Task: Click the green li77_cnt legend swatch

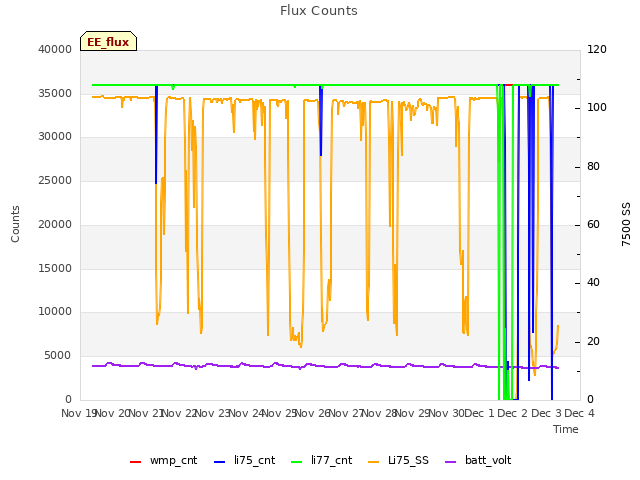Action: pos(297,462)
